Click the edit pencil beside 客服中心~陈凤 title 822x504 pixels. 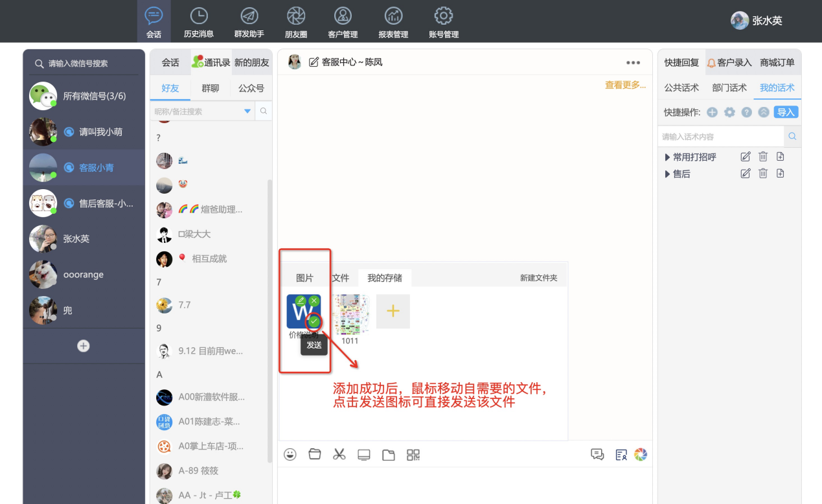tap(314, 62)
